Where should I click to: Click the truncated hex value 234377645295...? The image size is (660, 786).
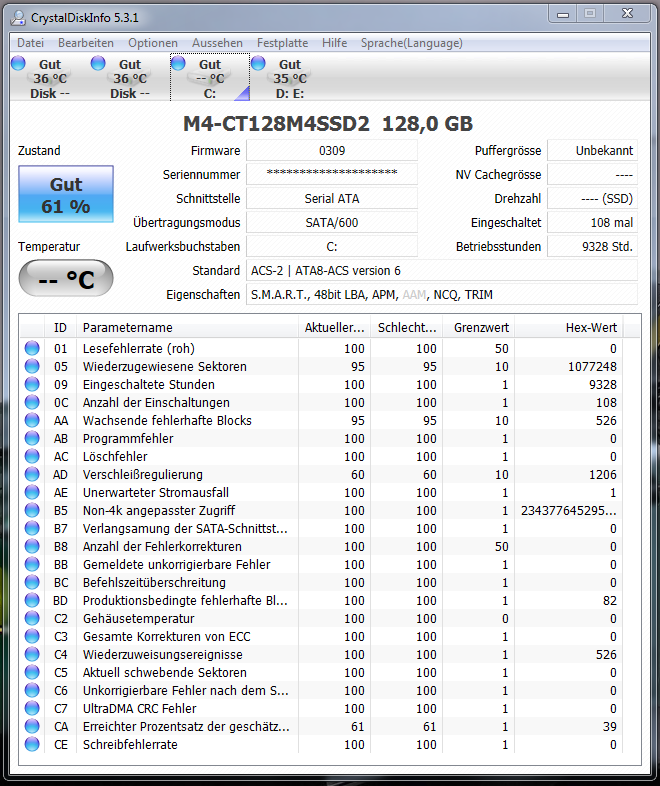(x=569, y=510)
